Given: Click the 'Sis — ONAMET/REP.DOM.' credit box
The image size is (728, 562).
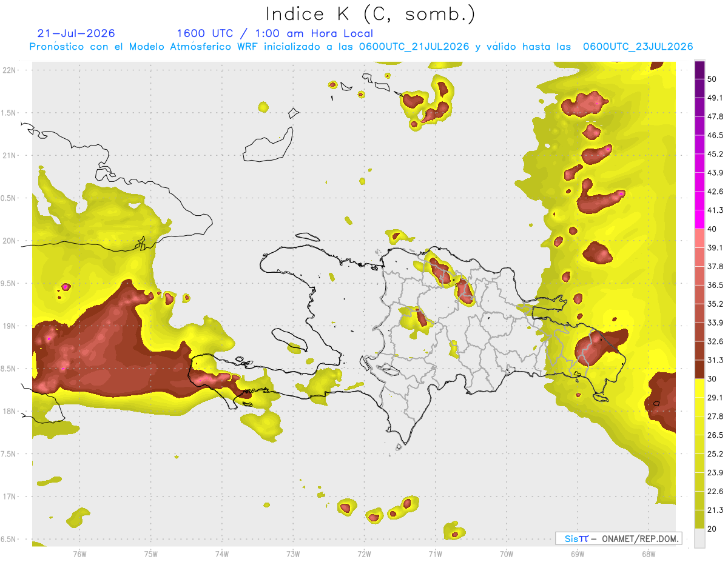Looking at the screenshot, I should [x=619, y=538].
